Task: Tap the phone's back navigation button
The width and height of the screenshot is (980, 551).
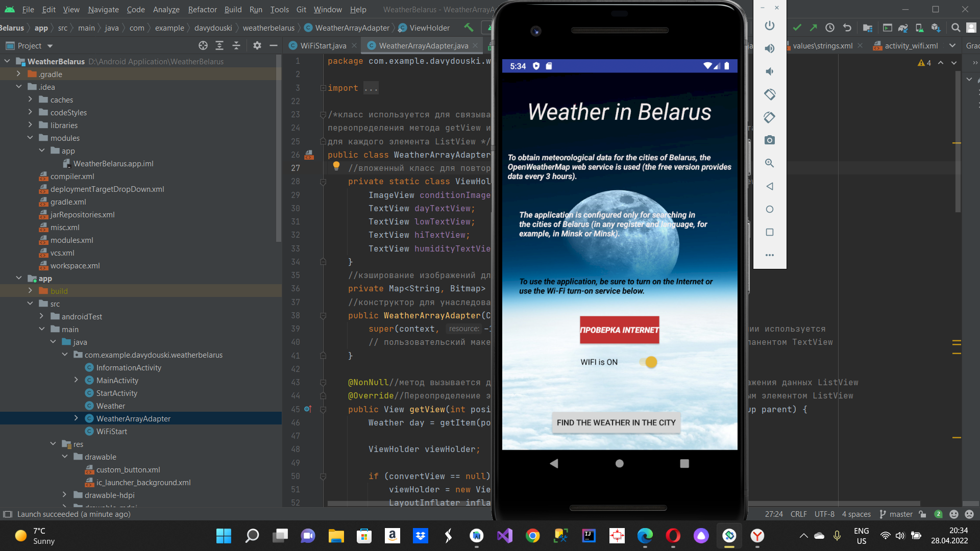Action: tap(554, 463)
